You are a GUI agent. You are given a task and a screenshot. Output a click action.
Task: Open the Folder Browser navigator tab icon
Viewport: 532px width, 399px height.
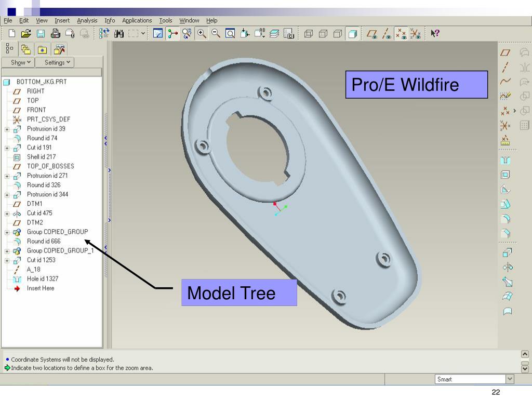26,49
